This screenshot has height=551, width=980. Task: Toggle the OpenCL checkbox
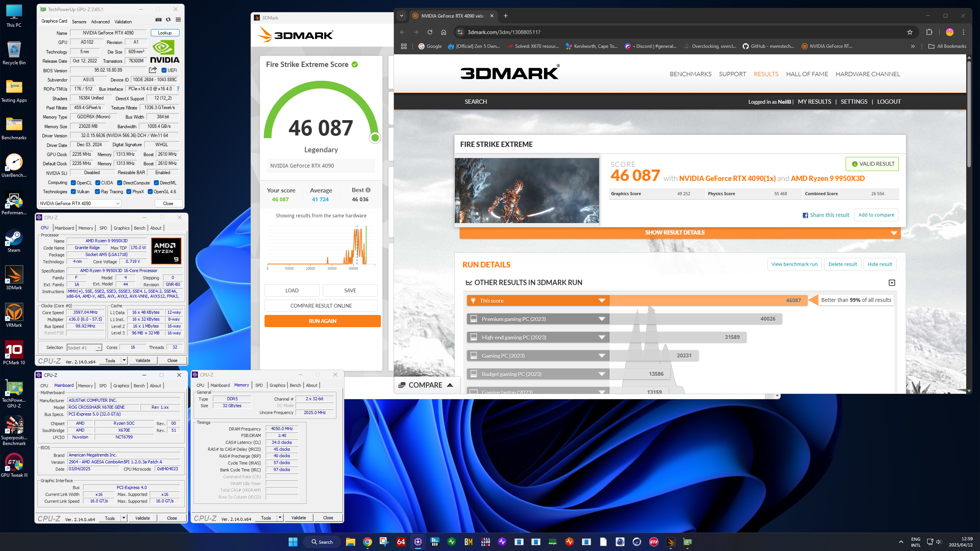73,183
